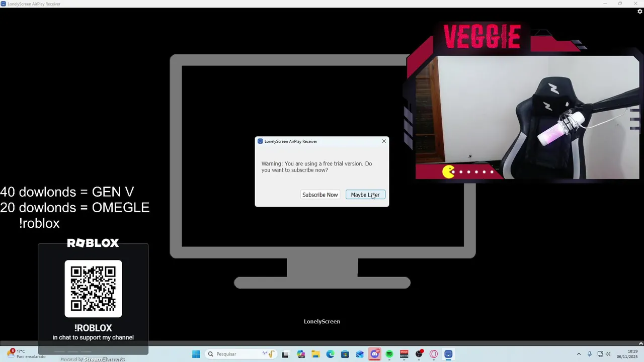Viewport: 644px width, 362px height.
Task: Switch to Discord in the taskbar
Action: (x=374, y=354)
